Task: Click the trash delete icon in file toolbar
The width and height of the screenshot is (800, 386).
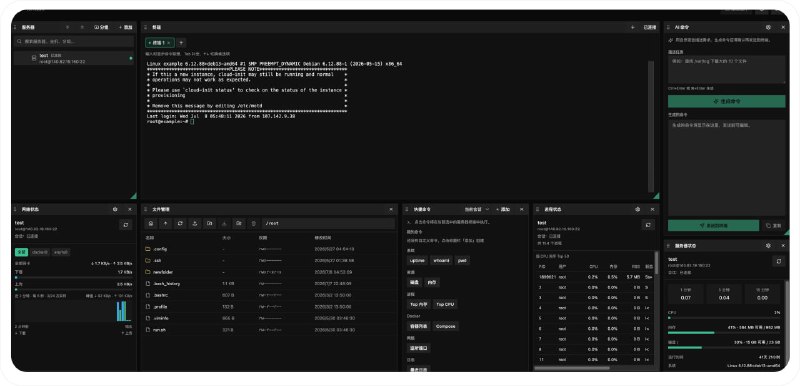Action: pyautogui.click(x=254, y=223)
